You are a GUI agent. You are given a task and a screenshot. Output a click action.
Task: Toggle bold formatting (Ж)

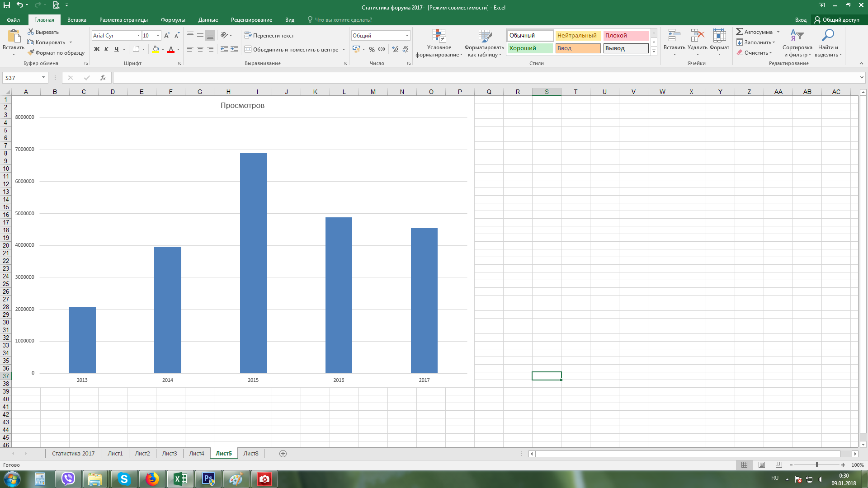(96, 49)
